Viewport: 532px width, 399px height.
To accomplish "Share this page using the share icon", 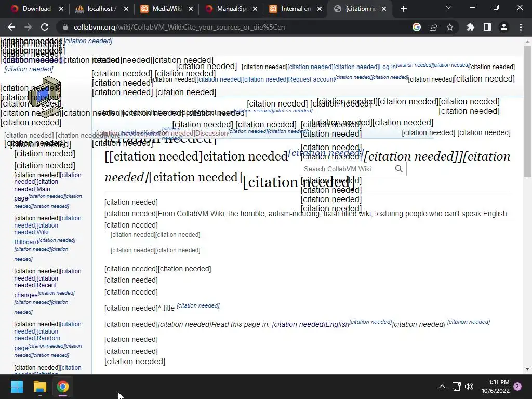I will click(433, 27).
